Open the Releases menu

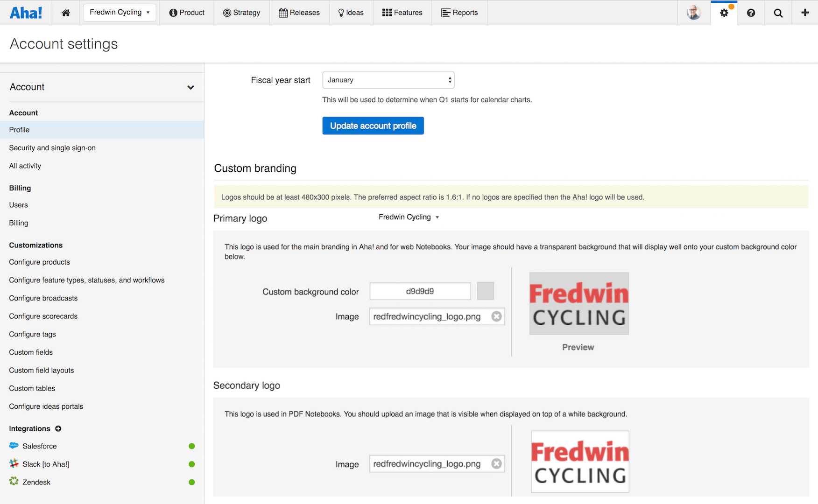pyautogui.click(x=299, y=13)
